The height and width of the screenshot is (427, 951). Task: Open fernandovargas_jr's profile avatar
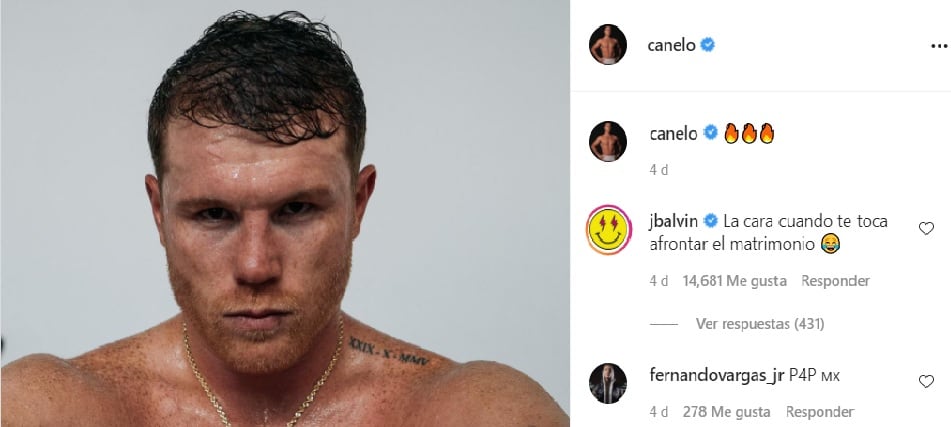[x=608, y=383]
